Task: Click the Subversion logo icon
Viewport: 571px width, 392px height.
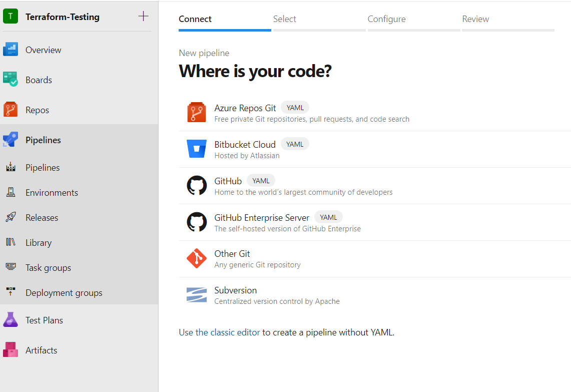Action: click(197, 295)
